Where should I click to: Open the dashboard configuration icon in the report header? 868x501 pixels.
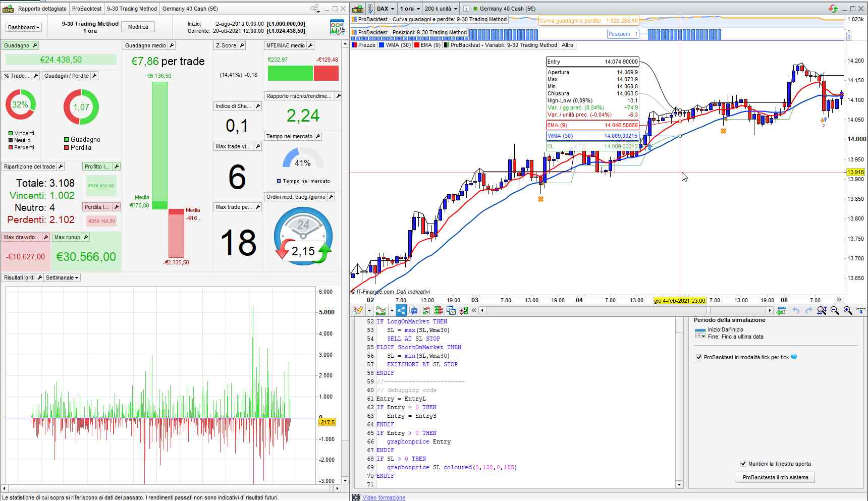pyautogui.click(x=337, y=27)
